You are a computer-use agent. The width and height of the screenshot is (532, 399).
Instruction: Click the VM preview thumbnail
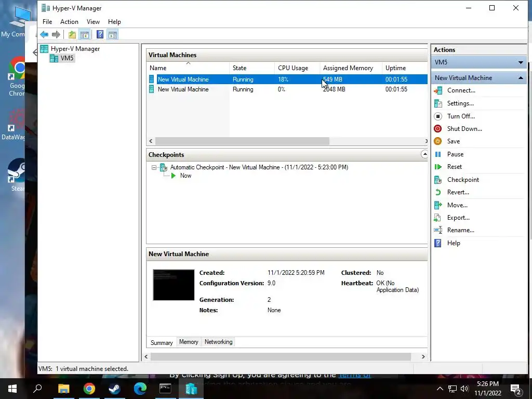(x=174, y=285)
